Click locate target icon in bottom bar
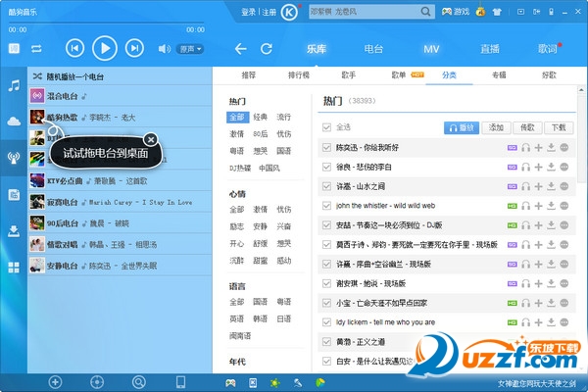Screen dimensions: 588x392 click(x=97, y=382)
